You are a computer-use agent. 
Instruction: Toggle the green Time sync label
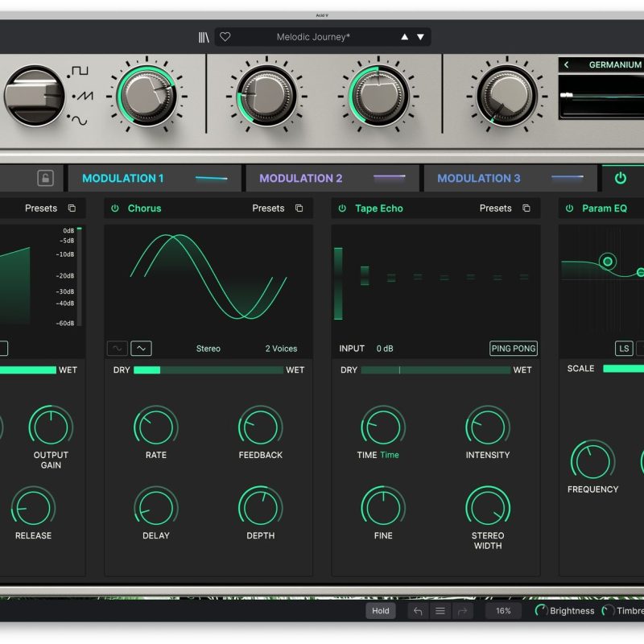coord(390,455)
